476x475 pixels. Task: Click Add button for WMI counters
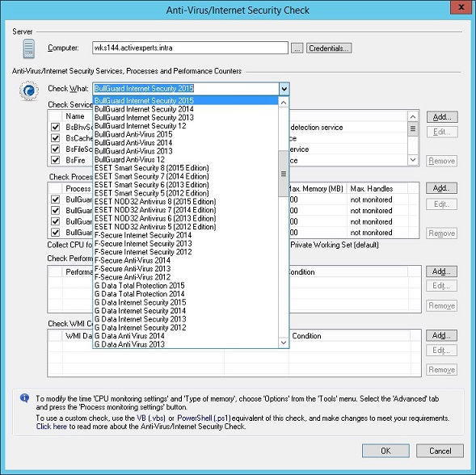pos(441,335)
